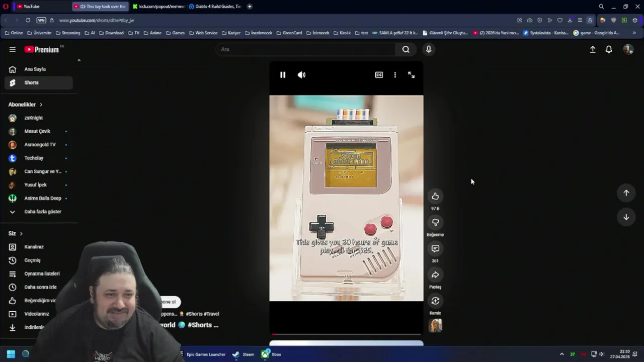
Task: Mute the Shorts video volume
Action: pos(301,75)
